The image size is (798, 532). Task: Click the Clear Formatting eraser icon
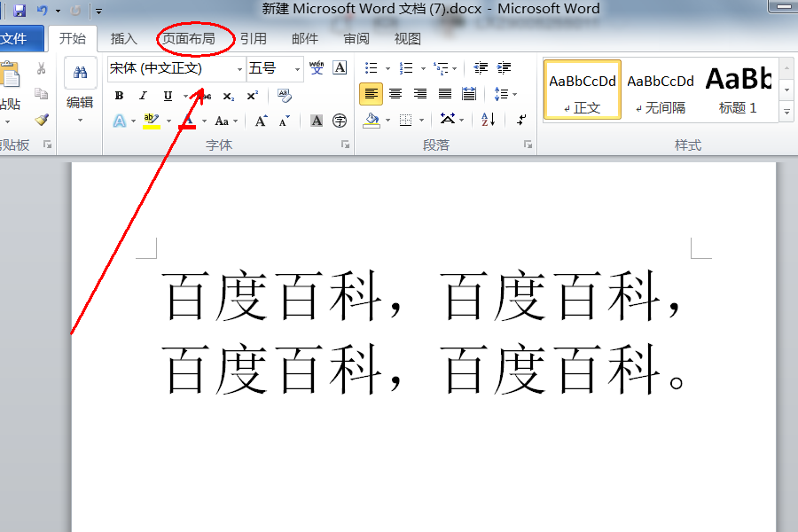pos(285,96)
